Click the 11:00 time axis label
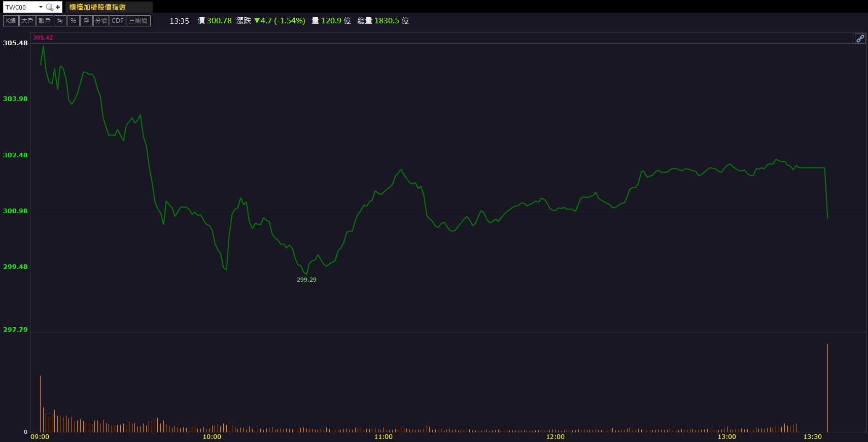This screenshot has width=868, height=442. tap(384, 437)
